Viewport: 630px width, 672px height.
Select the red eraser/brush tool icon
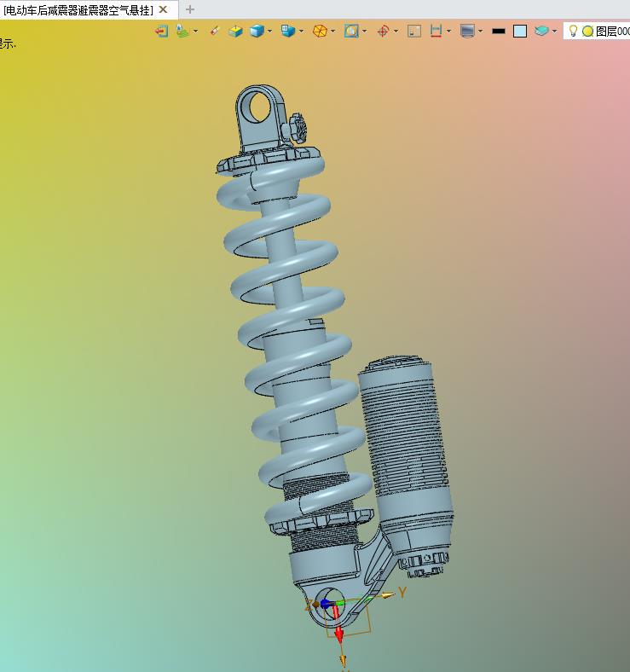pyautogui.click(x=215, y=31)
